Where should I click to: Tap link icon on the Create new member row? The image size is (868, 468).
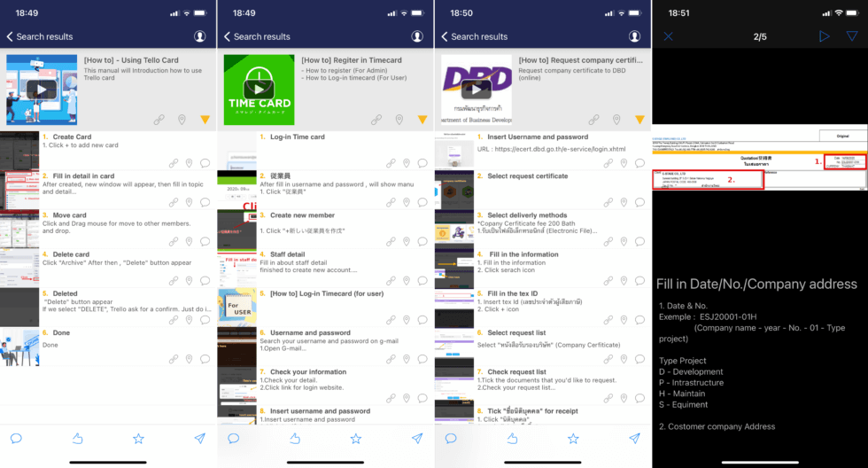pos(391,241)
